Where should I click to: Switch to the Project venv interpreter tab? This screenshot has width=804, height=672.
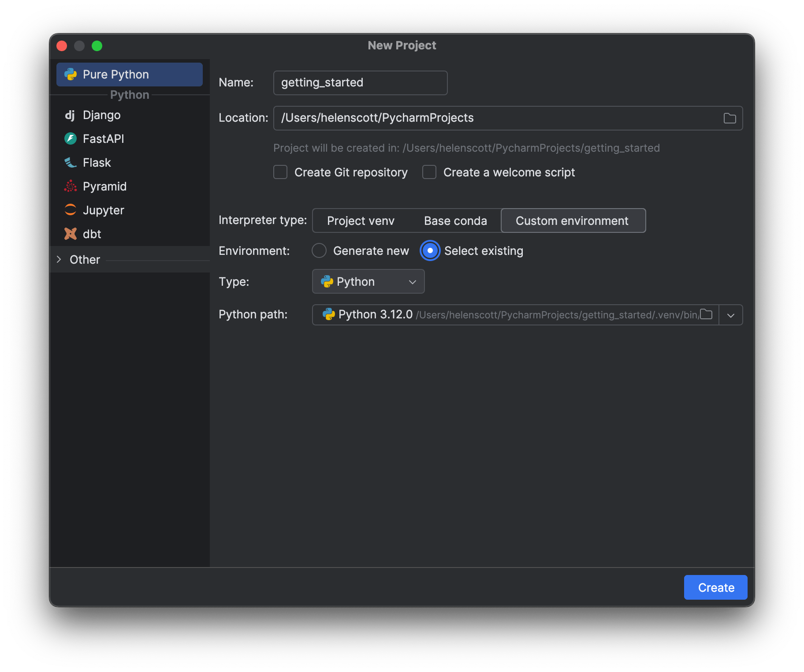pos(361,221)
